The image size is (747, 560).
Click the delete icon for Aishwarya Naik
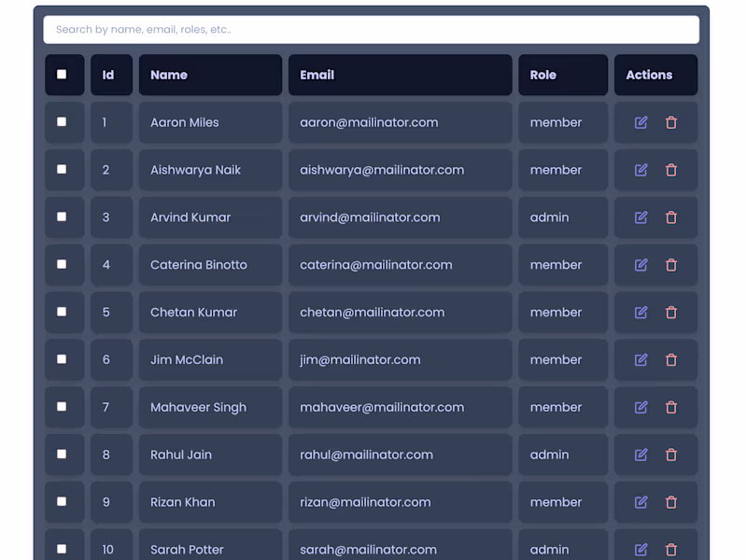click(x=671, y=170)
